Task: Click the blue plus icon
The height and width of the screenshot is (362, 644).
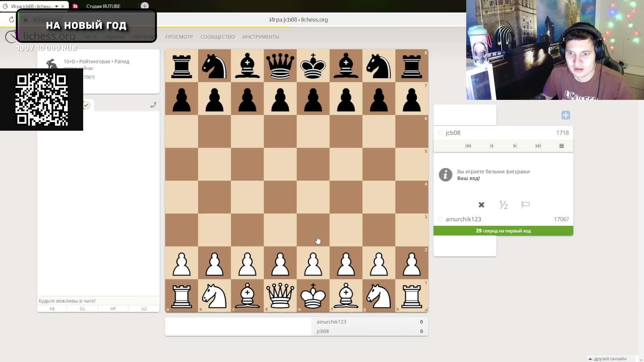Action: pyautogui.click(x=566, y=115)
